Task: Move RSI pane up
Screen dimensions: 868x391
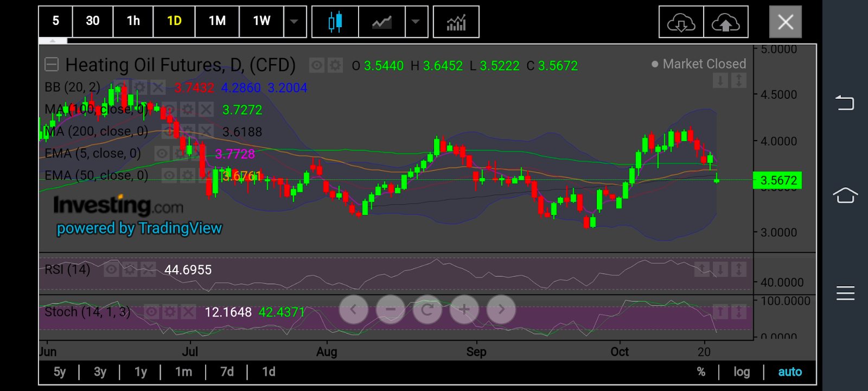Action: pos(702,269)
